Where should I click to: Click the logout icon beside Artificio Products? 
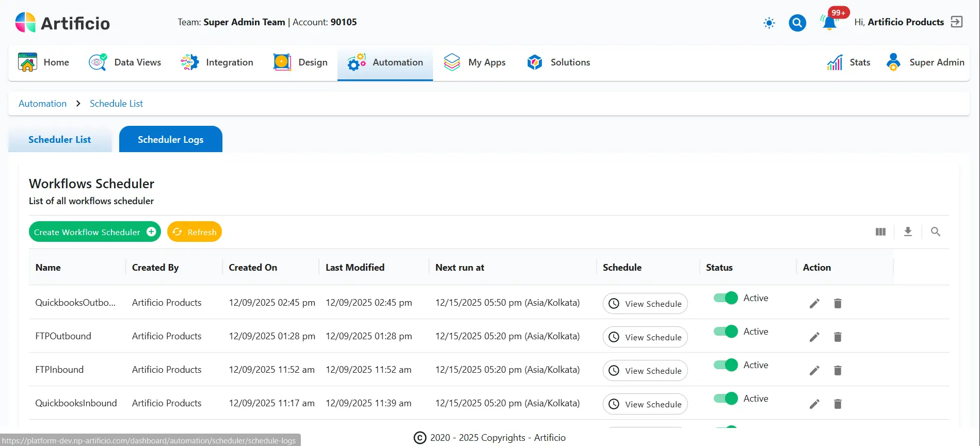tap(957, 22)
